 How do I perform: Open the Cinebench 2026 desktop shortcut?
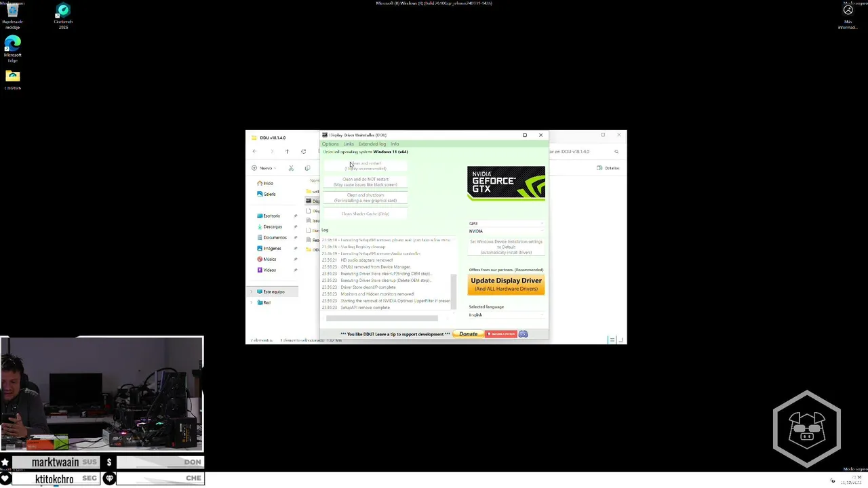coord(63,16)
